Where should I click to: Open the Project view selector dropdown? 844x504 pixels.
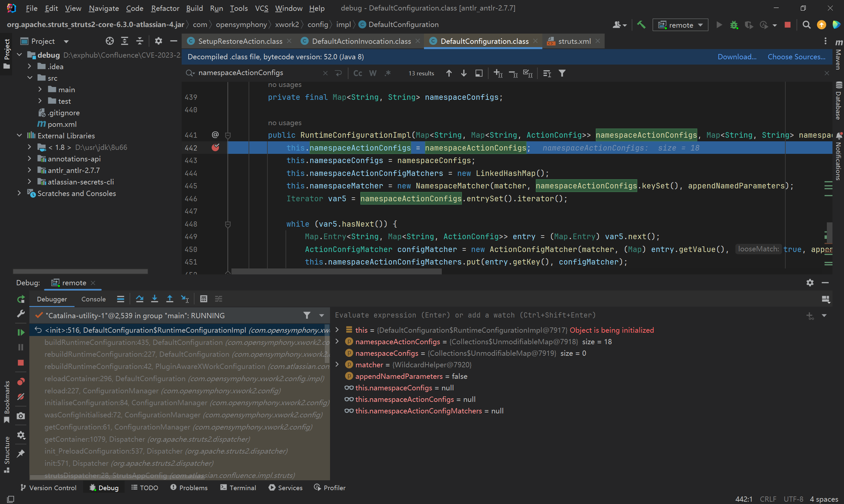(x=66, y=42)
